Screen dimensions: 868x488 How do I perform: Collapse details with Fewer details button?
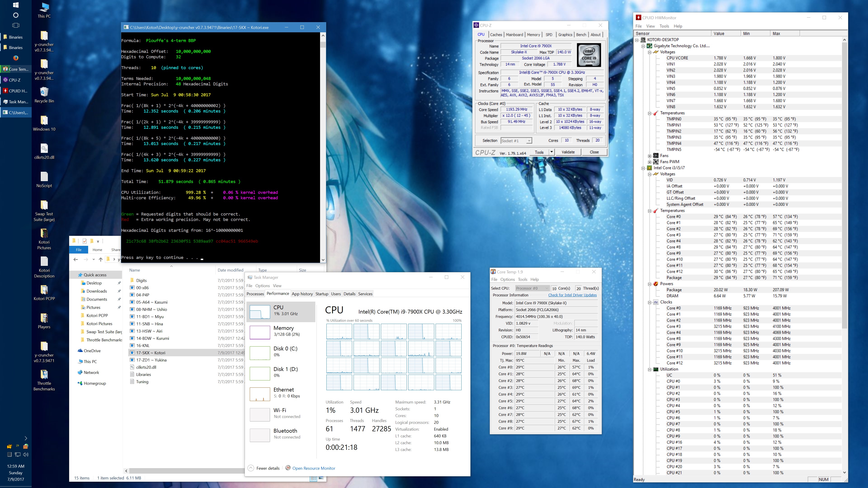(264, 468)
